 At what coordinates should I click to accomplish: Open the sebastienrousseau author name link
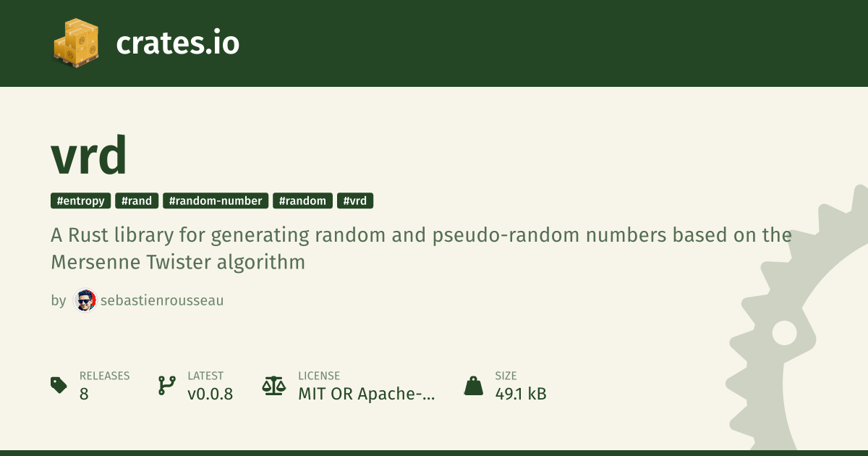coord(162,300)
